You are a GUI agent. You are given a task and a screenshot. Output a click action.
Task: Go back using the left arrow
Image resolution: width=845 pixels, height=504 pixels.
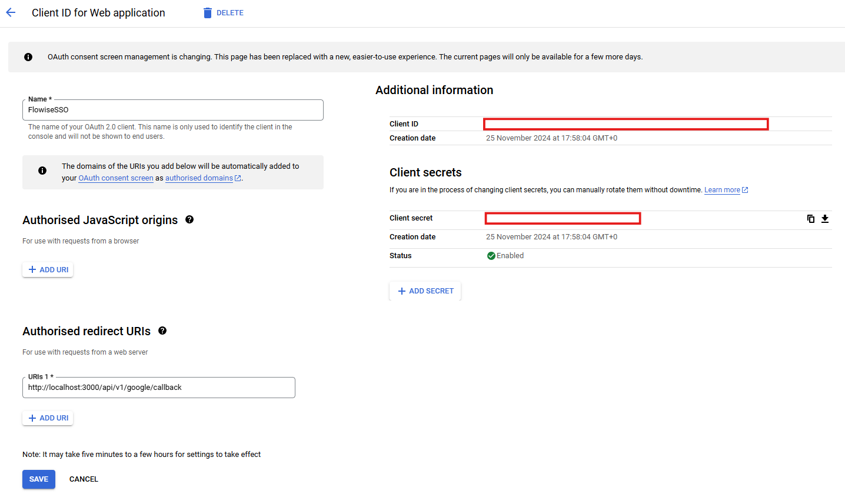pos(11,13)
